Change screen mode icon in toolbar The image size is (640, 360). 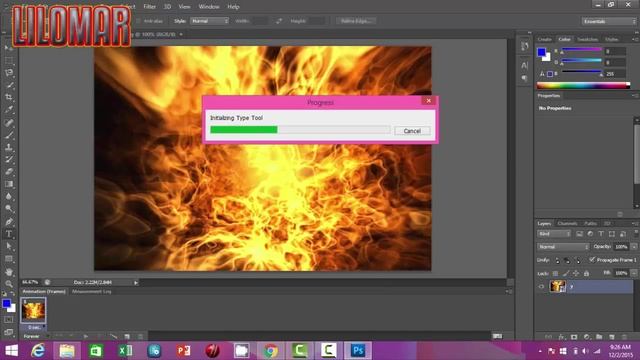click(x=9, y=332)
